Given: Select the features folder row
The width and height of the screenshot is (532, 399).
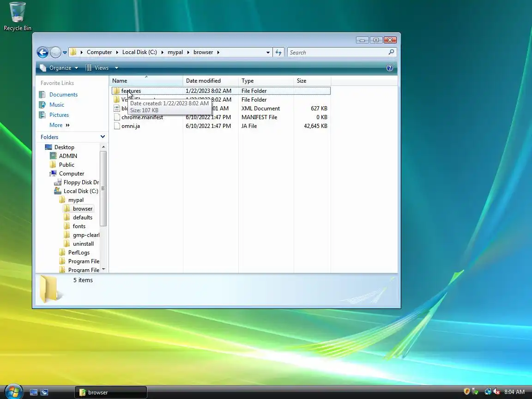Looking at the screenshot, I should [221, 91].
